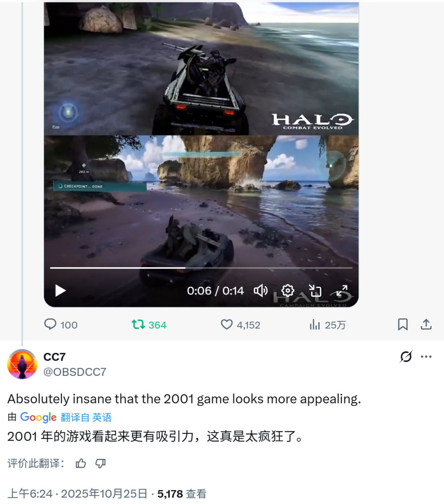Play the Halo comparison video
The width and height of the screenshot is (444, 504).
(x=60, y=291)
